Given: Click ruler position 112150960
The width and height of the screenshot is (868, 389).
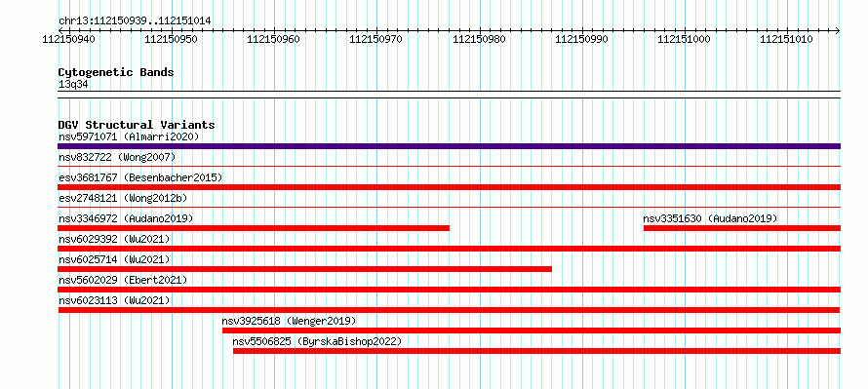Looking at the screenshot, I should tap(274, 39).
